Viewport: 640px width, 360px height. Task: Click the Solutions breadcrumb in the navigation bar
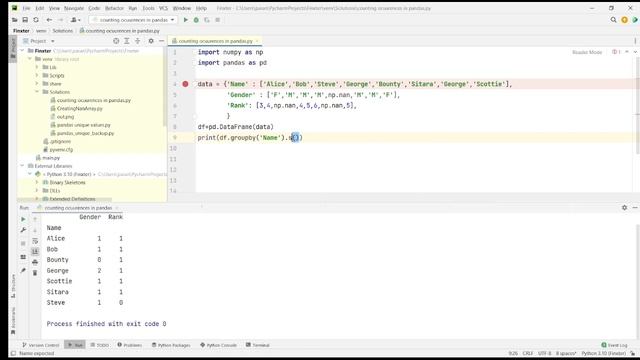click(62, 31)
